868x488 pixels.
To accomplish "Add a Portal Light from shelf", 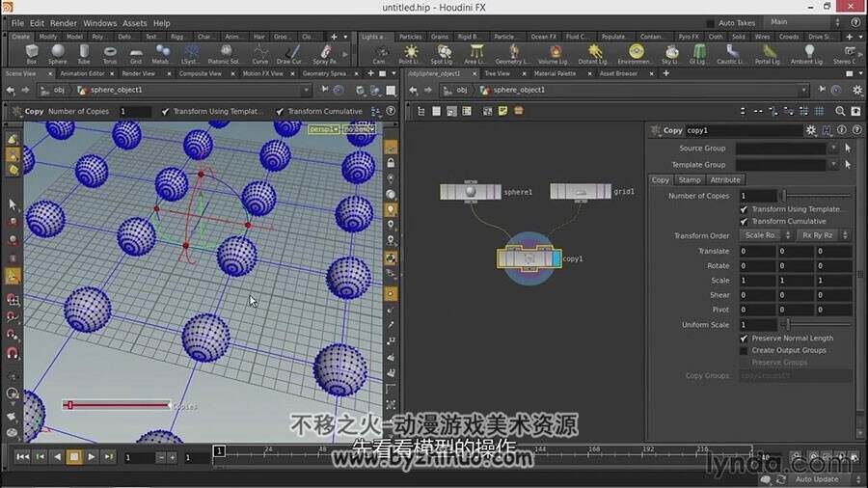I will (x=769, y=54).
